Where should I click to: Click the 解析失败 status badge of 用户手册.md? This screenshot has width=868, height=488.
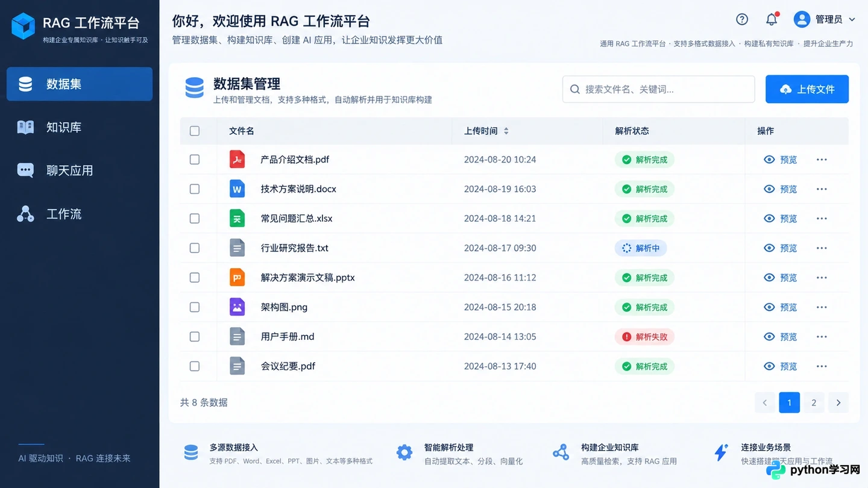(644, 337)
